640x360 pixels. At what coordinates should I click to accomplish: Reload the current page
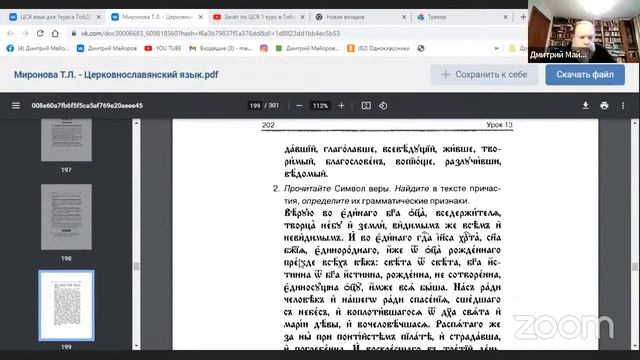click(40, 33)
